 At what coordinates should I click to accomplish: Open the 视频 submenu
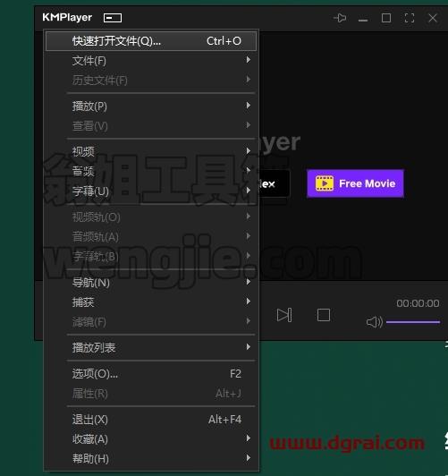(151, 151)
